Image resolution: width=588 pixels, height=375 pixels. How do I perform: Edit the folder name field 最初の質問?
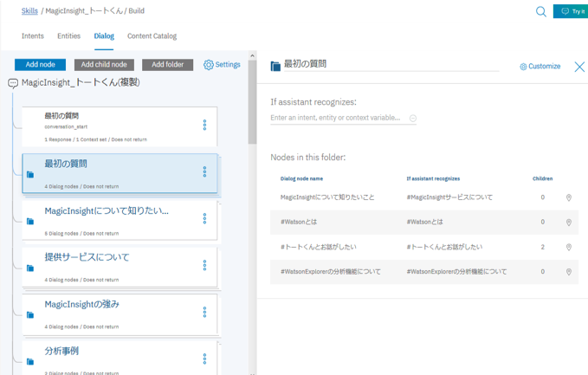pos(391,64)
